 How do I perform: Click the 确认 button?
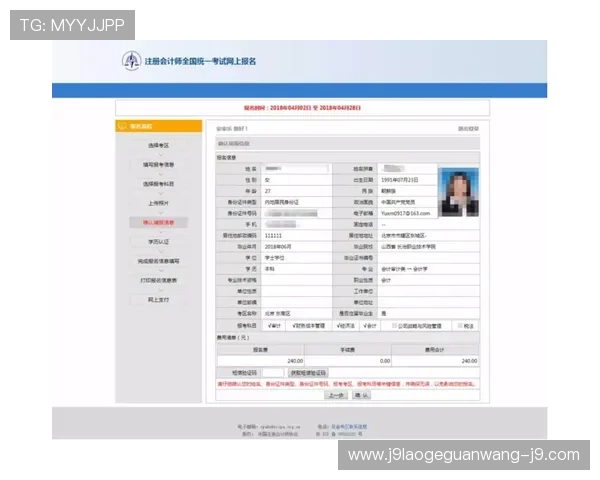click(361, 394)
